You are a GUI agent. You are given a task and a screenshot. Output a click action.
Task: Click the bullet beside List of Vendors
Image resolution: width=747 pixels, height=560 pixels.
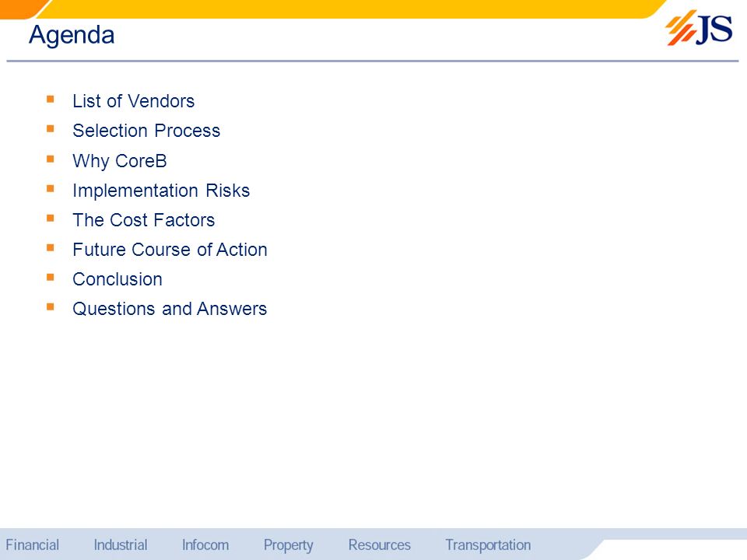click(51, 100)
